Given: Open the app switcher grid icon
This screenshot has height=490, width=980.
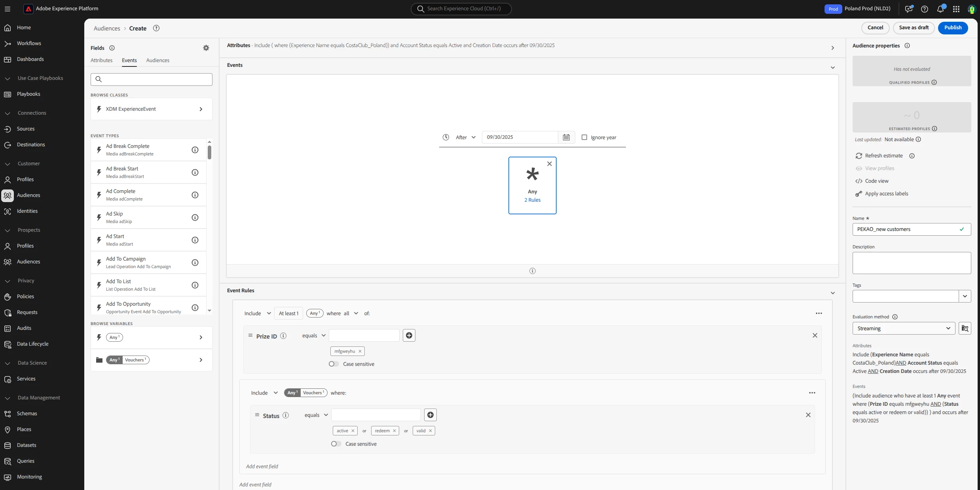Looking at the screenshot, I should click(x=956, y=9).
